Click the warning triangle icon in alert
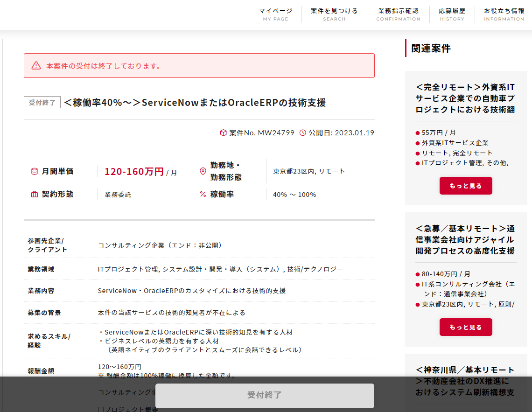532x412 pixels. tap(36, 65)
